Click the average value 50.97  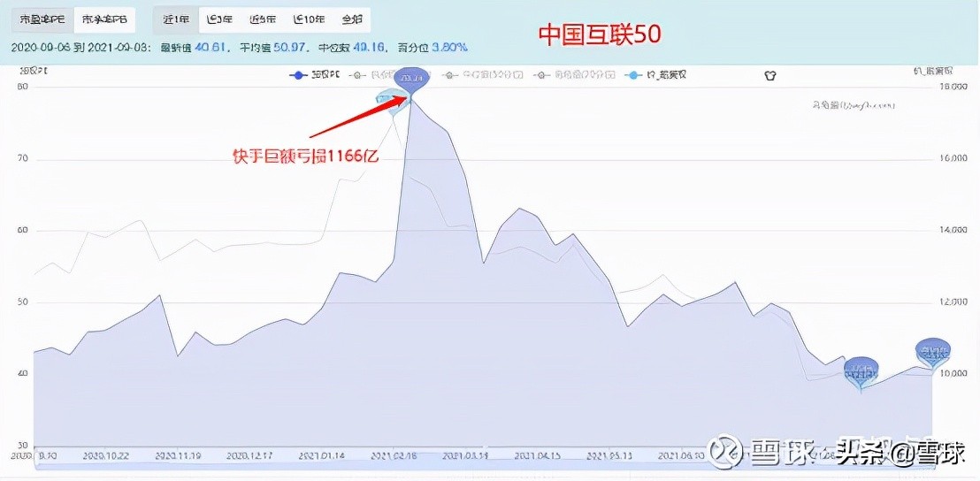(x=288, y=48)
